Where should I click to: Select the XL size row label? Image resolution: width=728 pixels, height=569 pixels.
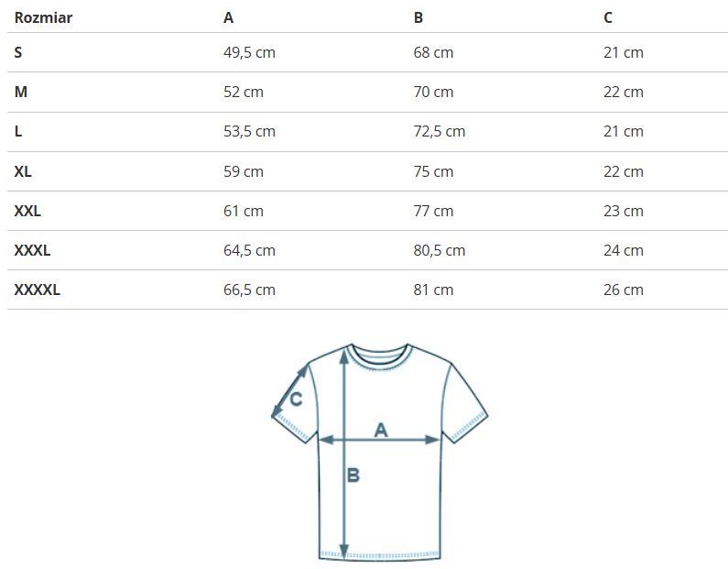point(24,171)
